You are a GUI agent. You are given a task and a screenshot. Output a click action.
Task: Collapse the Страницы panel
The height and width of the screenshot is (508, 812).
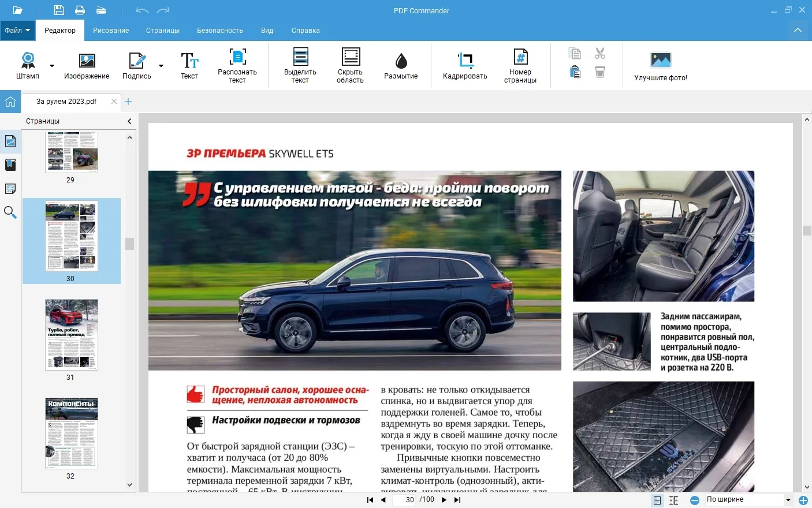[x=129, y=121]
